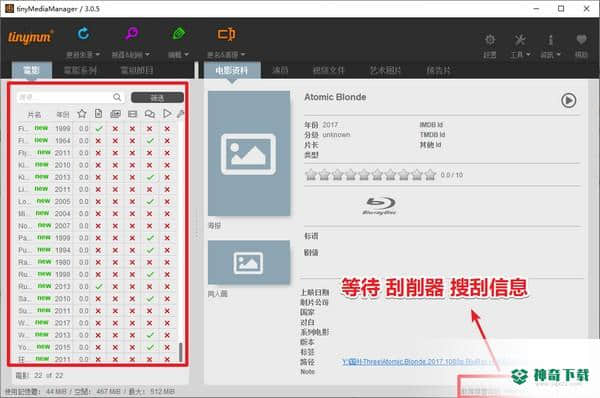Viewport: 600px width, 398px height.
Task: Click the green edit pencil icon
Action: click(178, 34)
